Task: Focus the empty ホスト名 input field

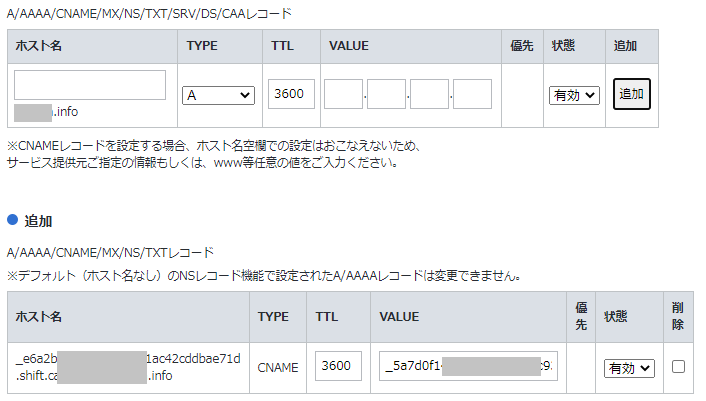Action: [x=90, y=85]
